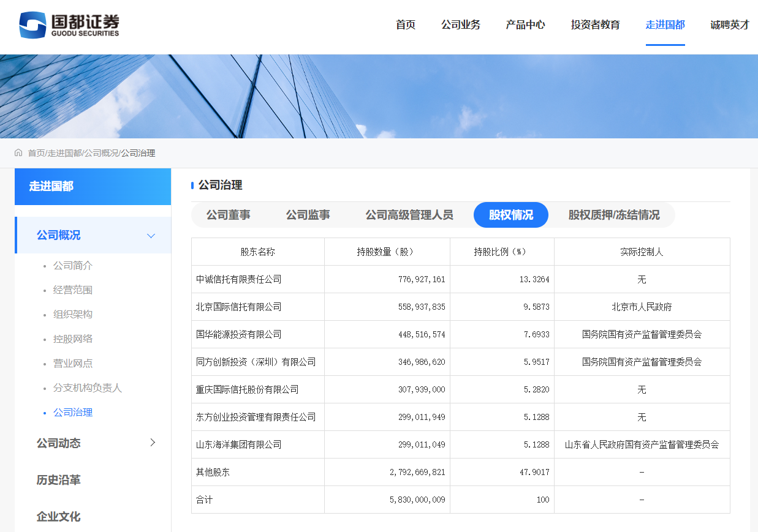Click 持股数量（股） column header
The image size is (758, 532).
pyautogui.click(x=387, y=252)
